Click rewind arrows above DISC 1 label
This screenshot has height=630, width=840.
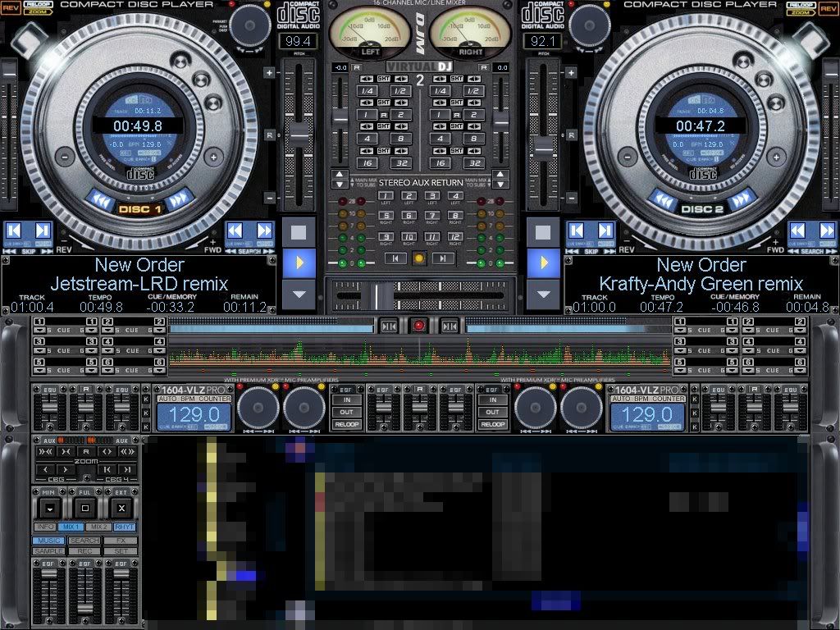tap(100, 200)
